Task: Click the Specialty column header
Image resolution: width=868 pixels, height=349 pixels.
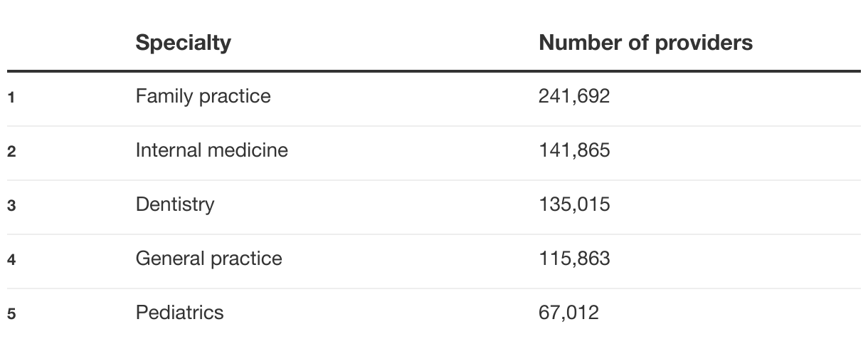Action: (183, 43)
